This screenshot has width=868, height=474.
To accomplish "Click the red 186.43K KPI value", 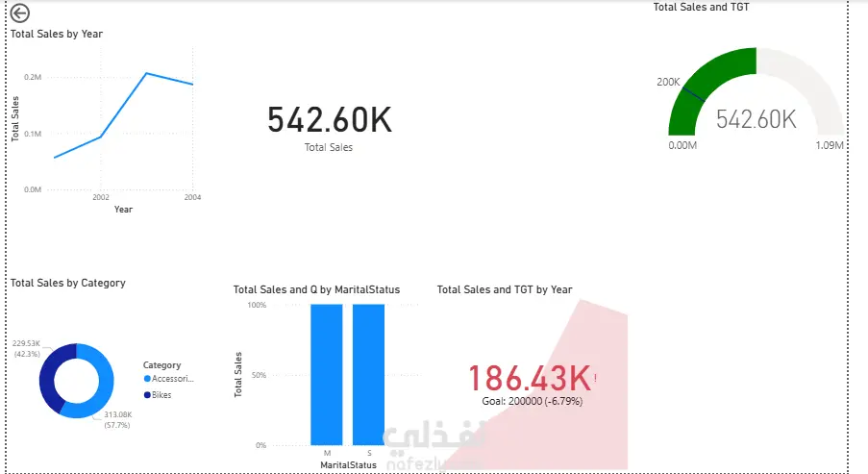I will click(x=529, y=377).
